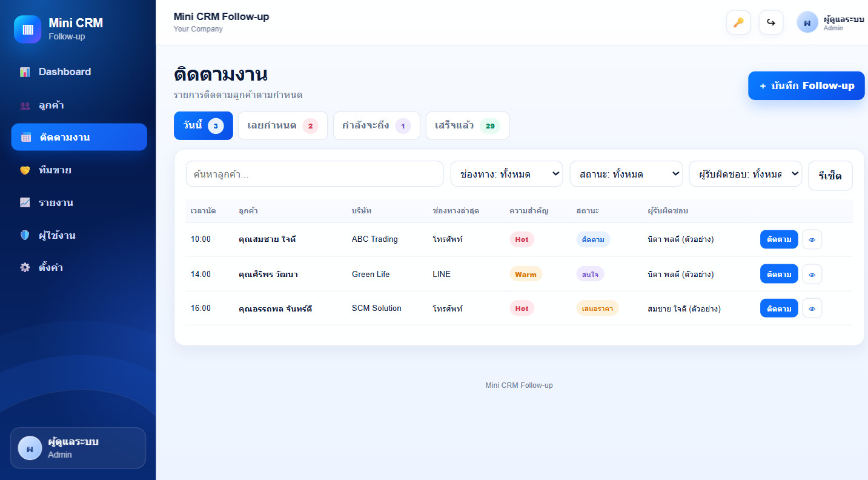Screen dimensions: 868x480
Task: Click the sidebar bottom admin avatar
Action: (x=30, y=448)
